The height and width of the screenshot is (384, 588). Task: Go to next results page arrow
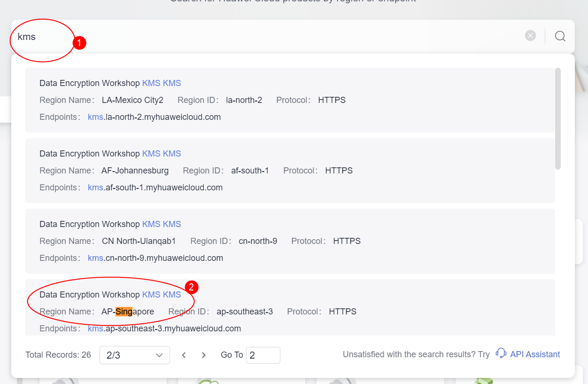[x=204, y=355]
